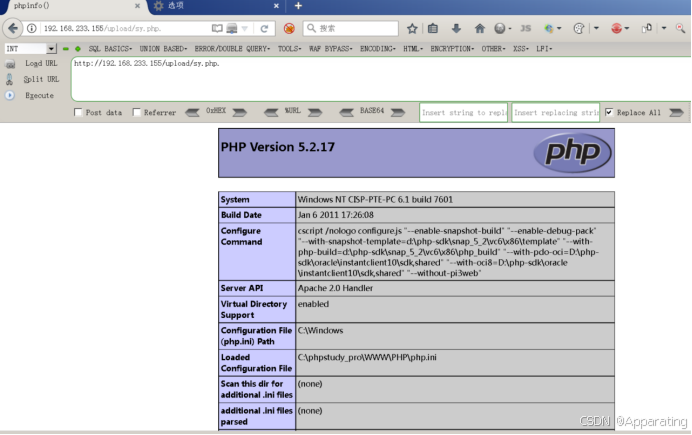This screenshot has width=692, height=435.
Task: Open the SQL BASICS dropdown menu
Action: [110, 49]
